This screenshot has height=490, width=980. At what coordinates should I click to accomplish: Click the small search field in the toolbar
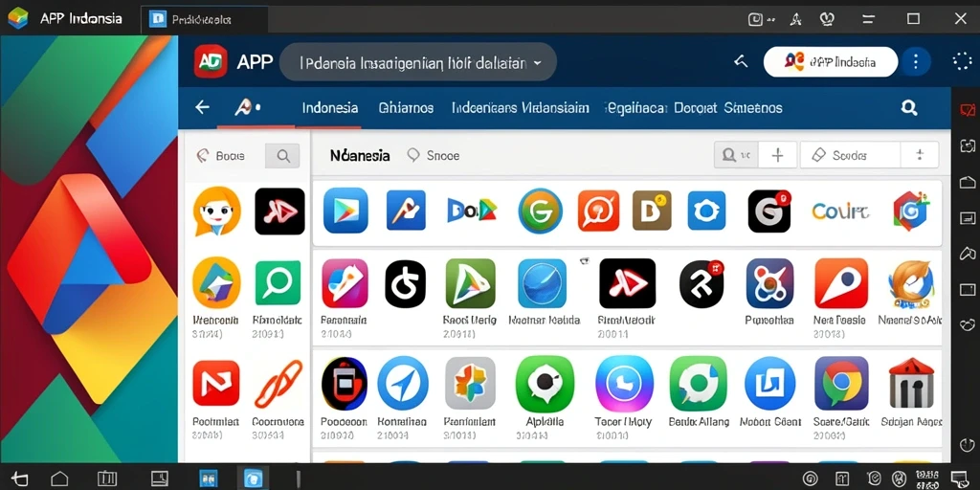(x=736, y=155)
